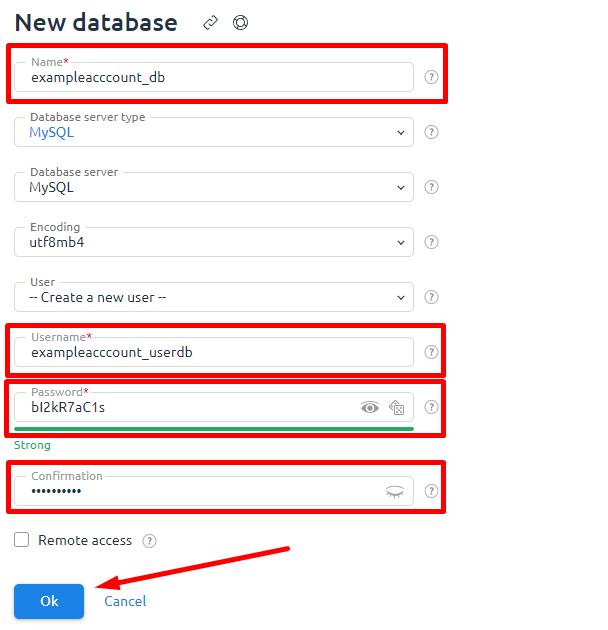Viewport: 608px width, 630px height.
Task: Show confirmation password with closed-eye icon
Action: (x=395, y=491)
